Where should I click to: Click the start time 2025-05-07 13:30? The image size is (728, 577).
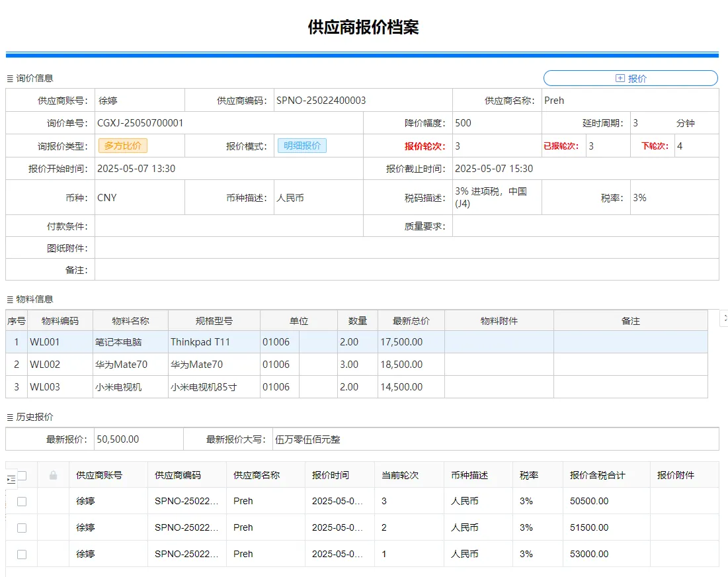tap(136, 169)
